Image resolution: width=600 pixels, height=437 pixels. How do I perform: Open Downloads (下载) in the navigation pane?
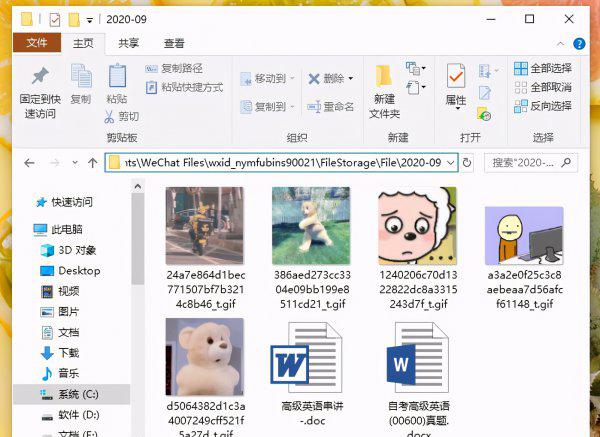coord(60,352)
